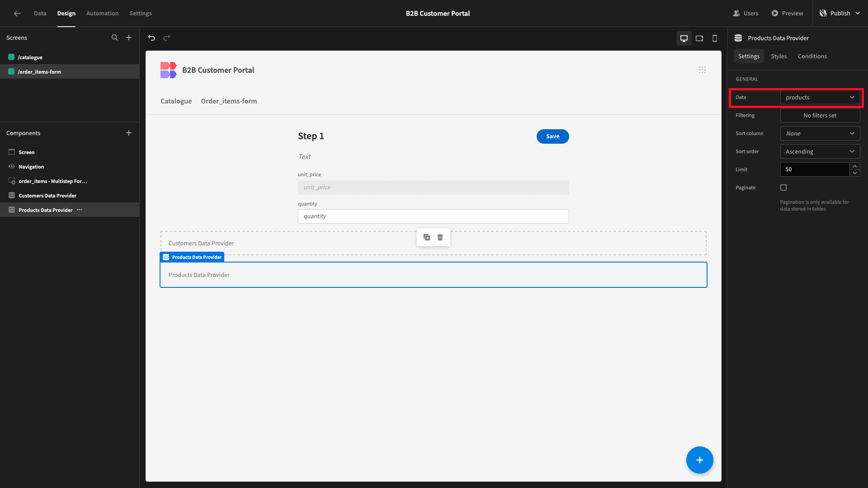Viewport: 868px width, 488px height.
Task: Open the Data source dropdown showing products
Action: point(820,97)
